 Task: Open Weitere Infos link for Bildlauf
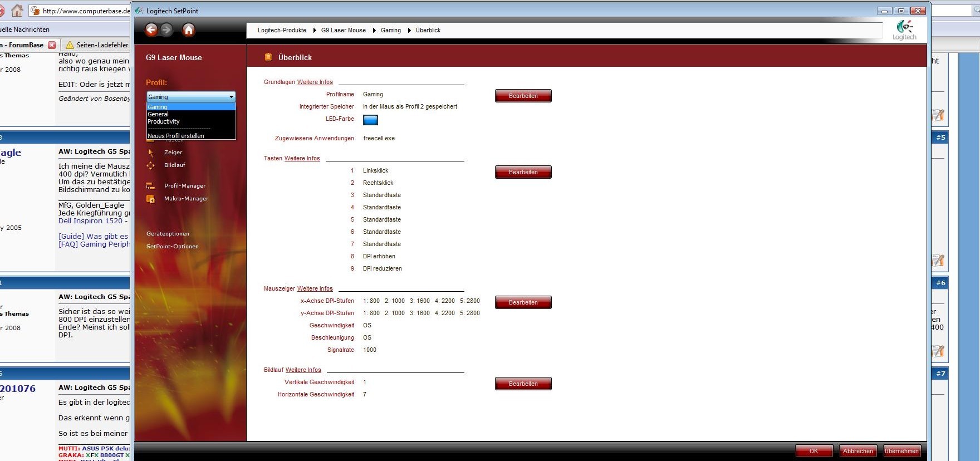click(x=303, y=370)
